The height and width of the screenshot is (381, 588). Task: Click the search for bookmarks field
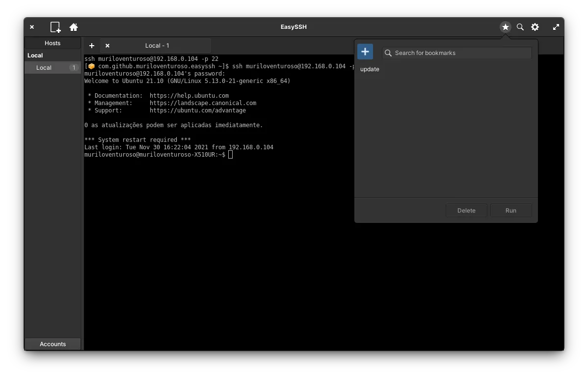456,53
